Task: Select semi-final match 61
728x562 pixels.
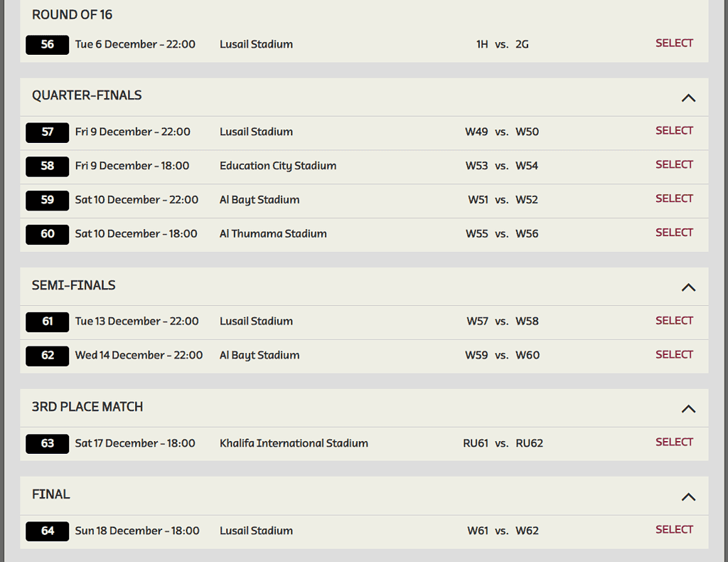Action: pos(674,321)
